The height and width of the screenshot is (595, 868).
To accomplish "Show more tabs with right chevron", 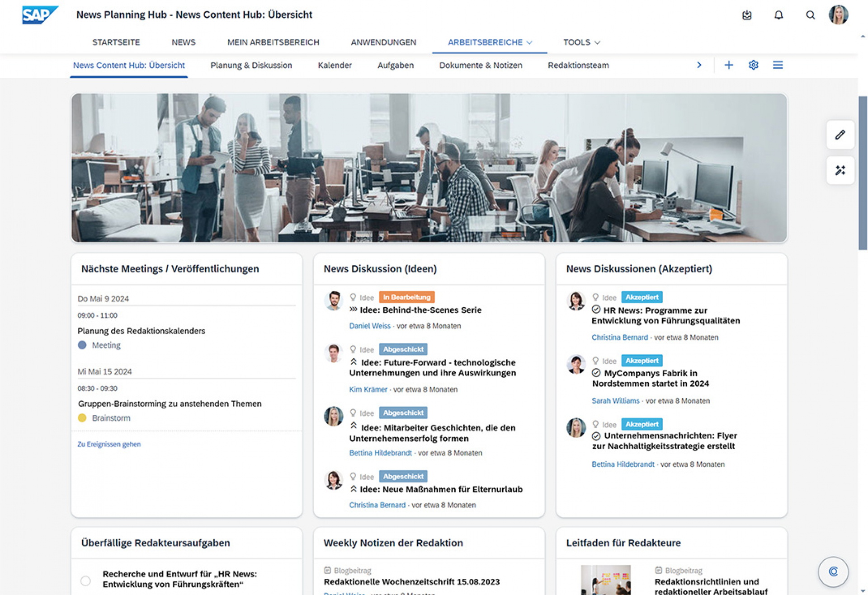I will [x=699, y=65].
